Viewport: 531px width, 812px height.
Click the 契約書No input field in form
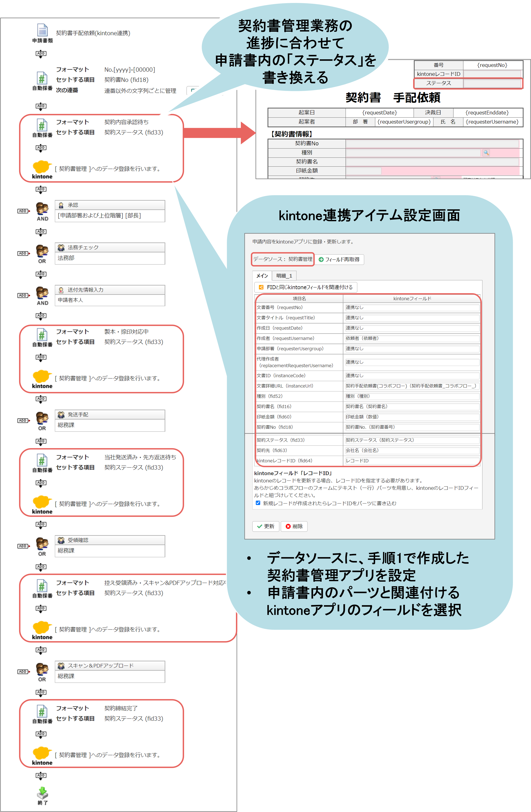[x=432, y=143]
